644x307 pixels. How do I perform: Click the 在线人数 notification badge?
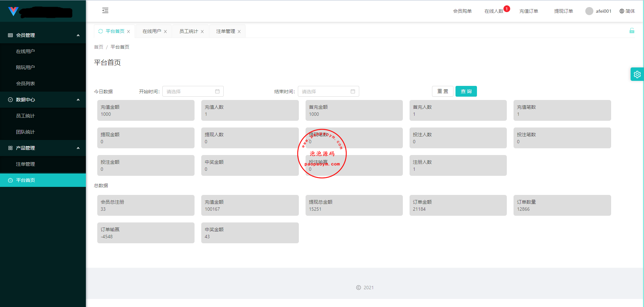click(507, 9)
